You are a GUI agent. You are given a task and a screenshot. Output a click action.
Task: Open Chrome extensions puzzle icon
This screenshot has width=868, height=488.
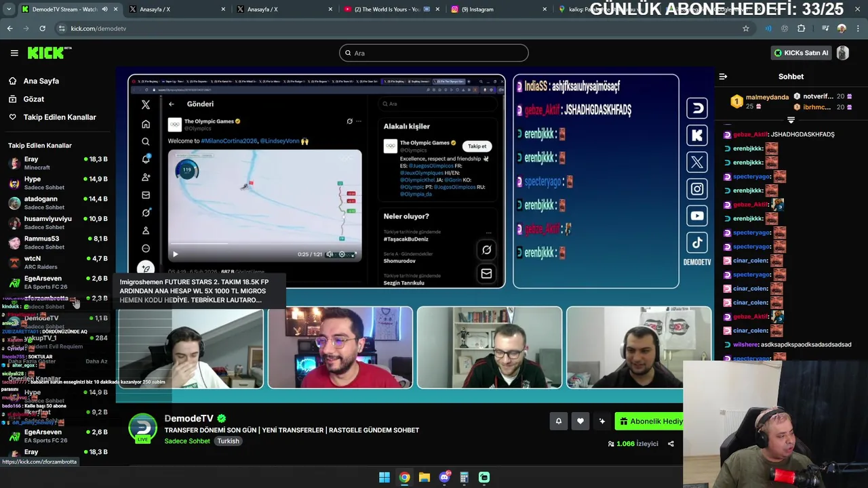pyautogui.click(x=802, y=28)
